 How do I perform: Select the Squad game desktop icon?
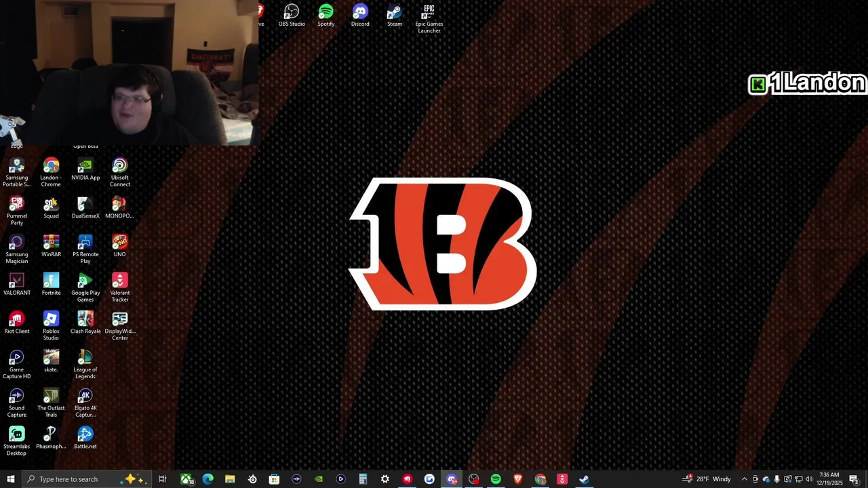[x=51, y=208]
